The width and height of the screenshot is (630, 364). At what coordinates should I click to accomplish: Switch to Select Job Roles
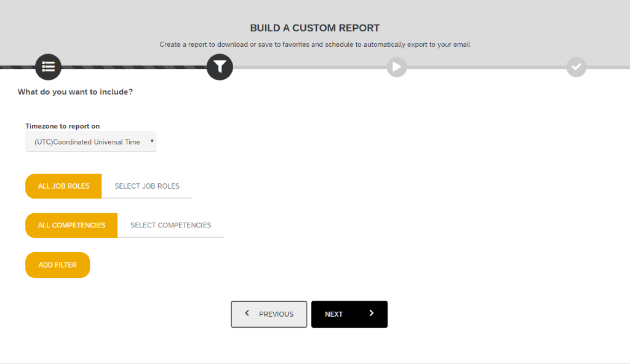pos(146,186)
